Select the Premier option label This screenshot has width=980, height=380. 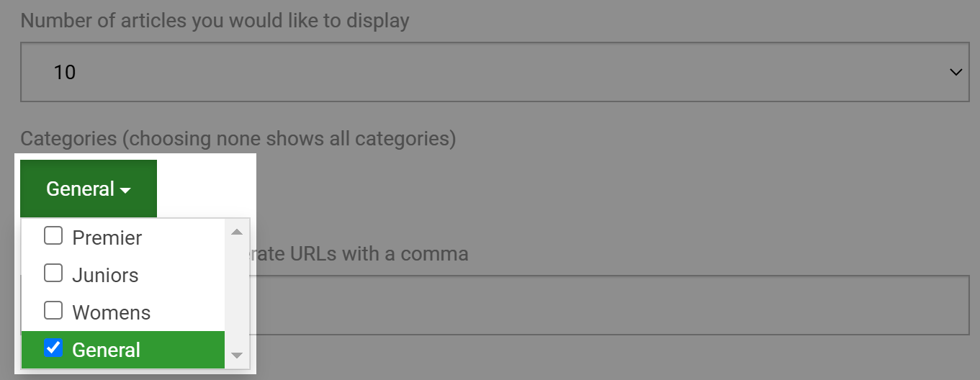point(107,237)
